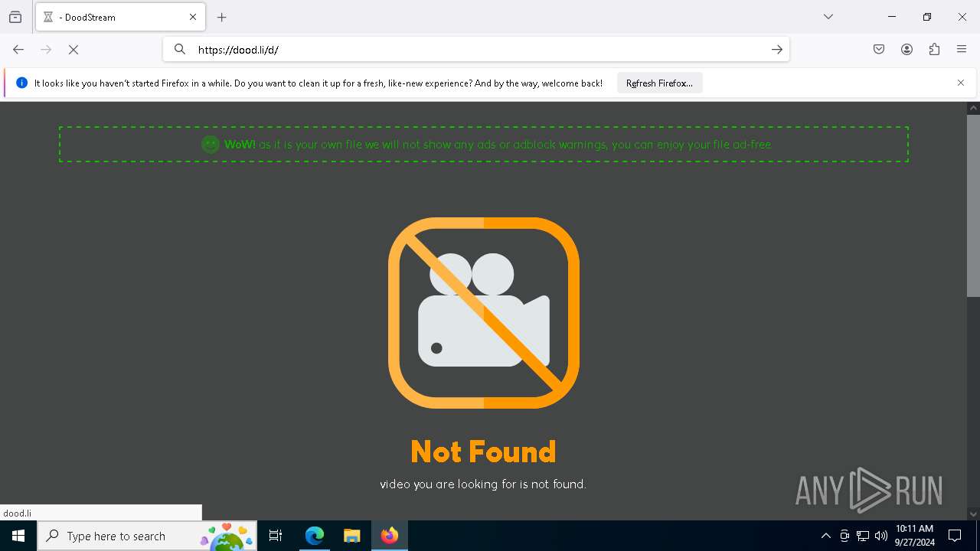Close the DoodStream tab
Viewport: 980px width, 551px height.
point(193,17)
